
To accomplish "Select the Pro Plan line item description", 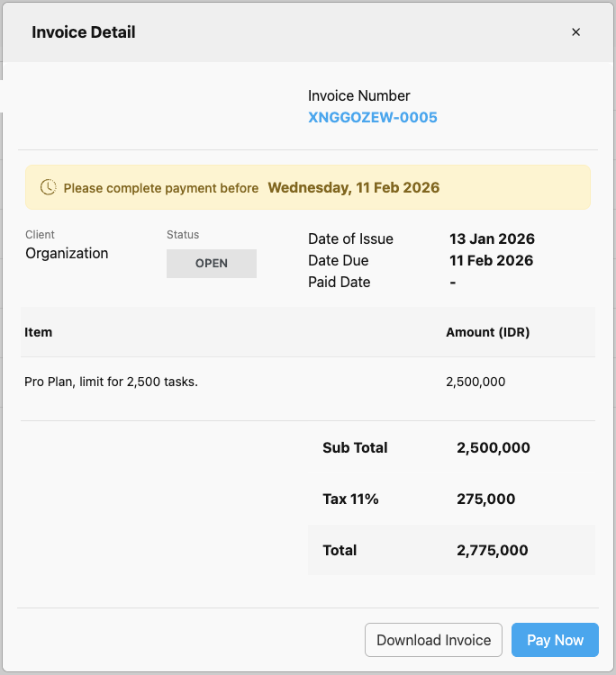I will (111, 382).
